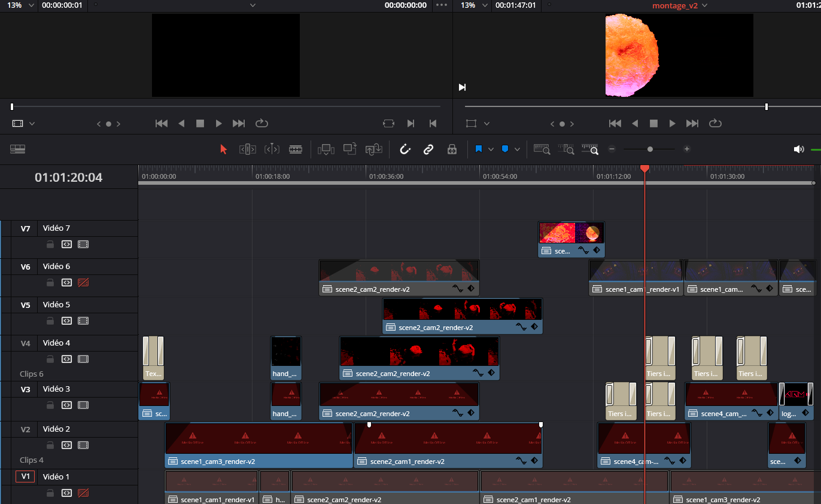The width and height of the screenshot is (821, 504).
Task: Play the timeline viewer forward
Action: click(x=673, y=123)
